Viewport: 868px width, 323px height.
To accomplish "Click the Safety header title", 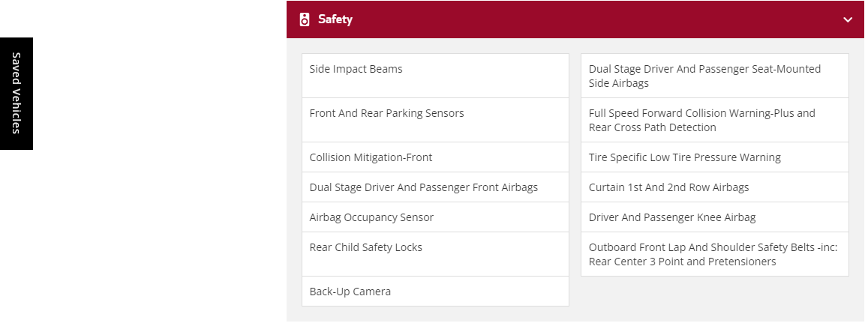I will tap(335, 19).
